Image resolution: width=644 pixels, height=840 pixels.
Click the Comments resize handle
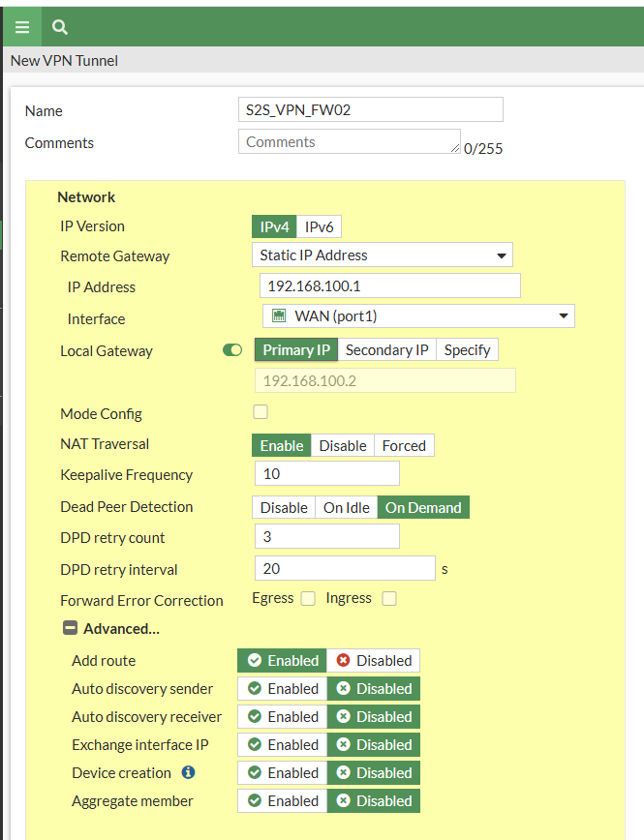(x=455, y=148)
